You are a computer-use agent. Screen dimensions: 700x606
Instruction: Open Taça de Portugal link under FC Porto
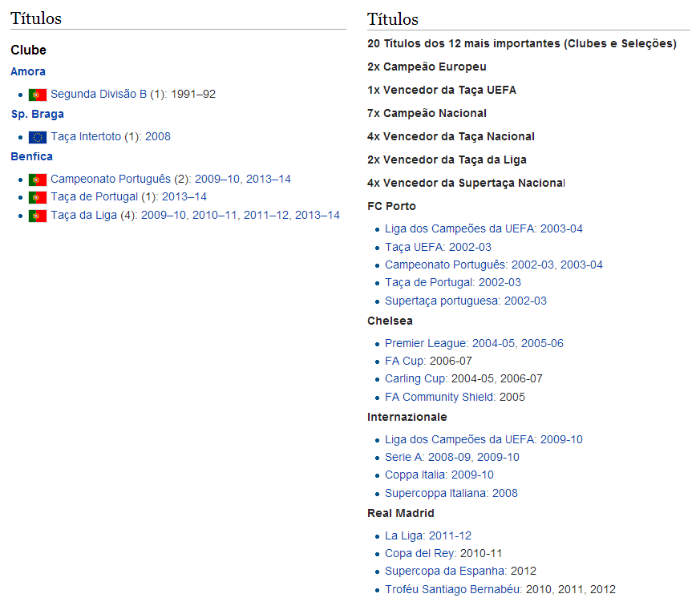(x=429, y=282)
